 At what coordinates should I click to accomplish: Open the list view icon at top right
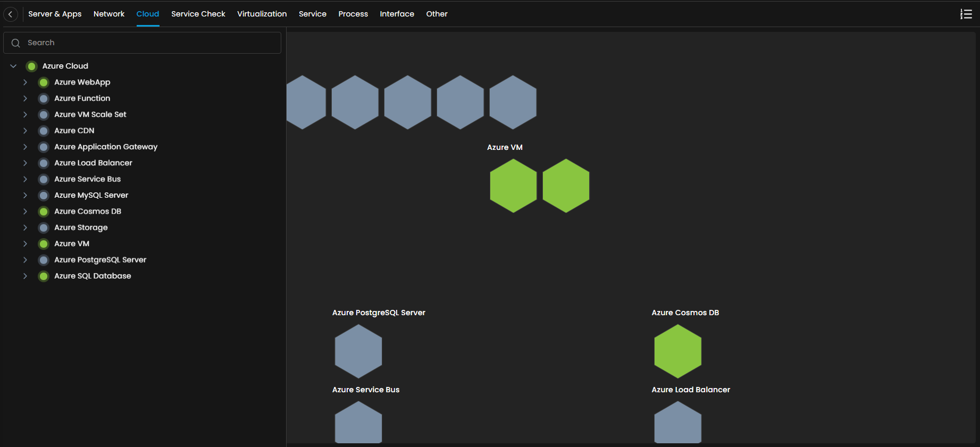pos(966,14)
